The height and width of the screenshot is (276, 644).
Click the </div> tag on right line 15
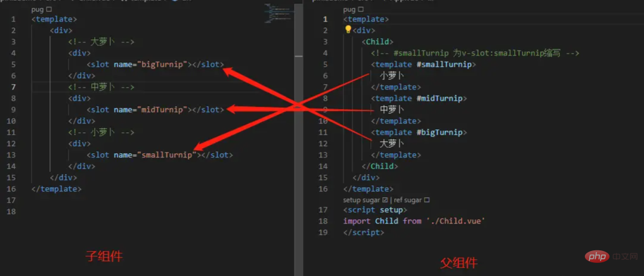(366, 178)
